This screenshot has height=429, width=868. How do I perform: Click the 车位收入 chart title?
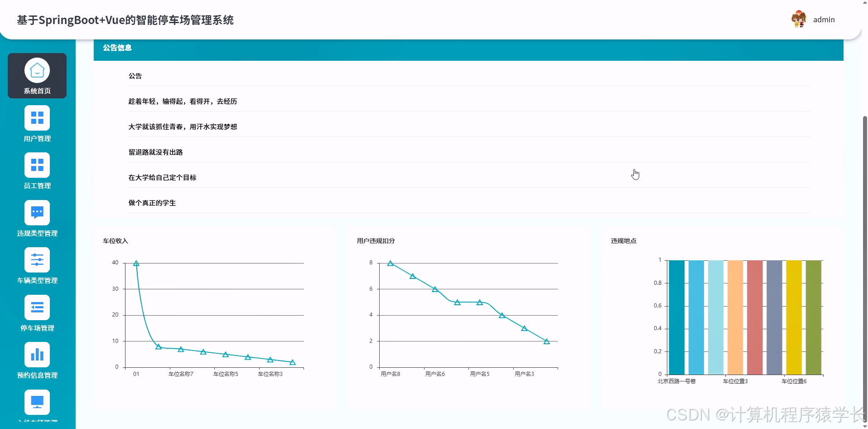click(x=116, y=241)
